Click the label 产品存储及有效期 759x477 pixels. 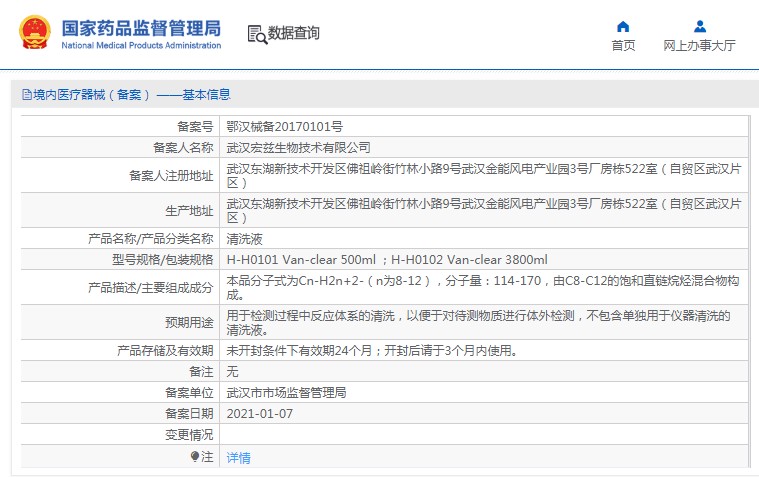(x=165, y=351)
